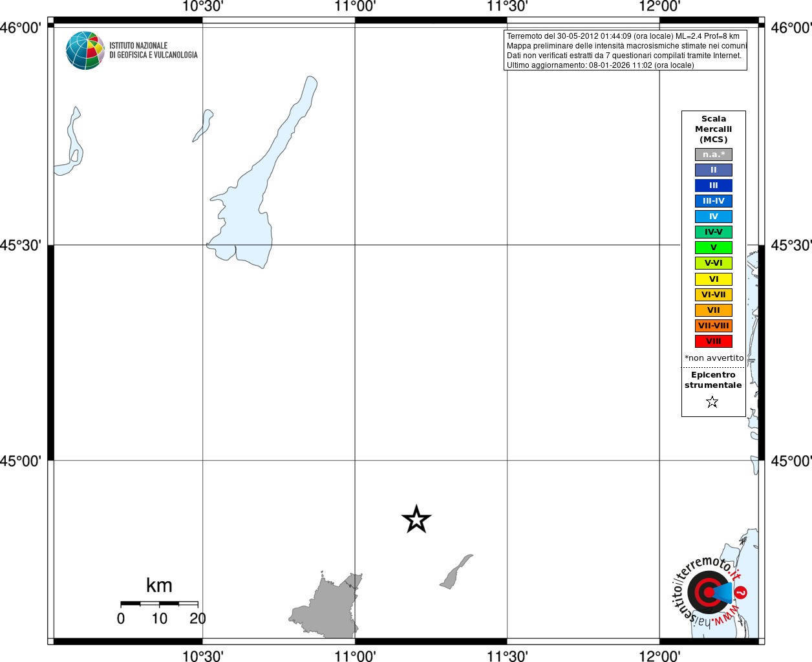The width and height of the screenshot is (812, 662).
Task: Click the '10' scale bar number
Action: click(160, 619)
